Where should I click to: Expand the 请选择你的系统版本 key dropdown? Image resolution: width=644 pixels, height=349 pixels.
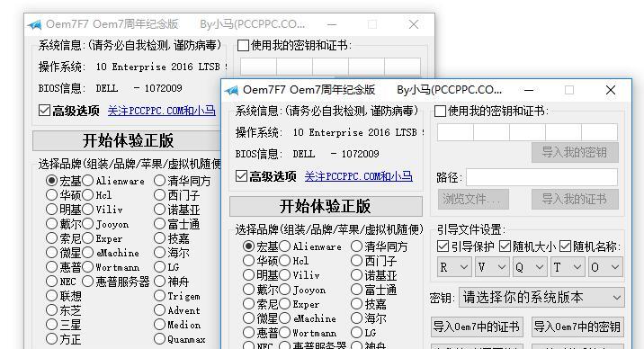coord(541,297)
